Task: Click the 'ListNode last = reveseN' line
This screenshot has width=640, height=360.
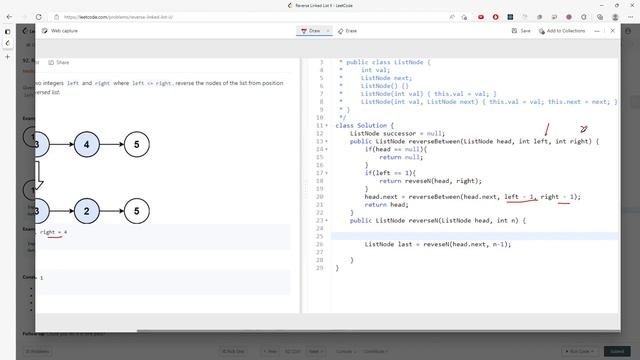Action: [438, 244]
